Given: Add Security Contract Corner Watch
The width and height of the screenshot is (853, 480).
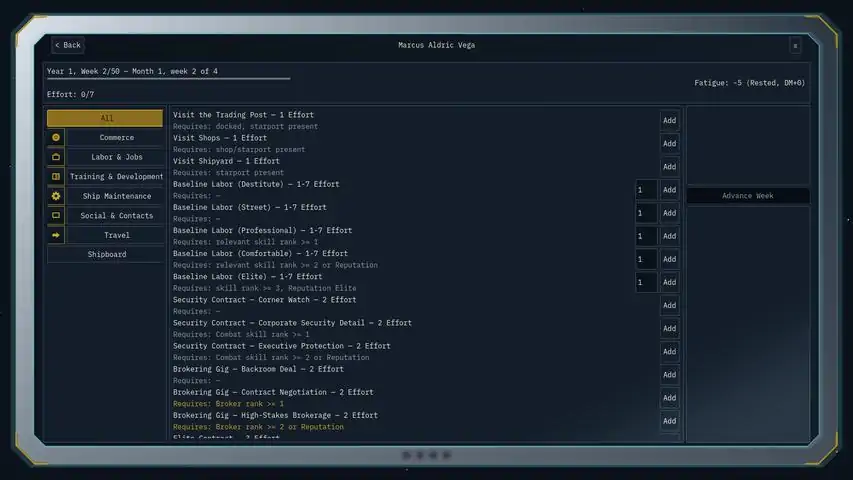Looking at the screenshot, I should [670, 306].
